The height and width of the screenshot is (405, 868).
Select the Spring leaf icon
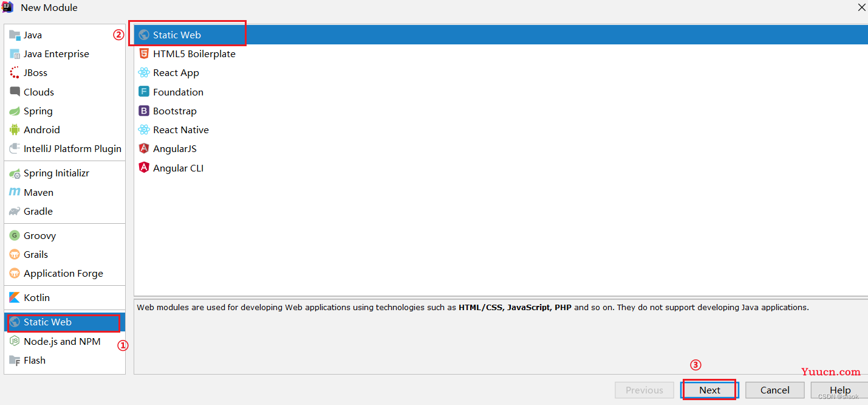pos(15,111)
